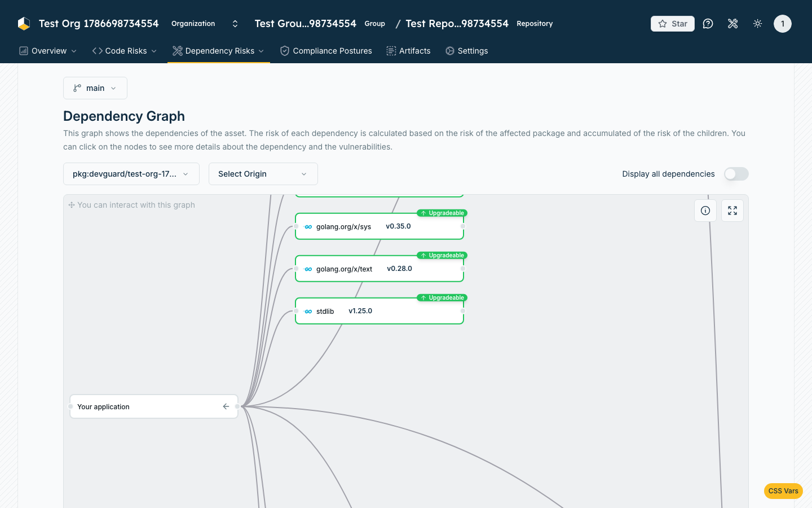
Task: Click Go icon on stdlib node
Action: point(308,312)
